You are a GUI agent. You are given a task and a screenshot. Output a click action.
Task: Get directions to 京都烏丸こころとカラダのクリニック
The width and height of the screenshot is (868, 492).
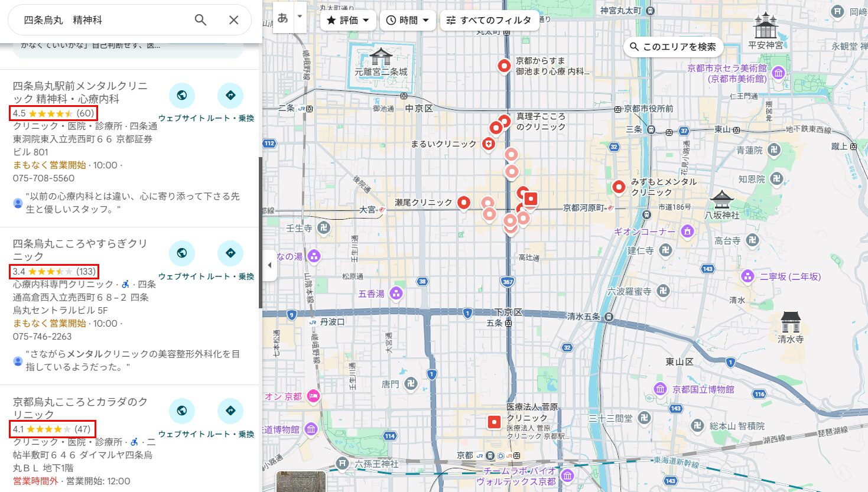(230, 411)
